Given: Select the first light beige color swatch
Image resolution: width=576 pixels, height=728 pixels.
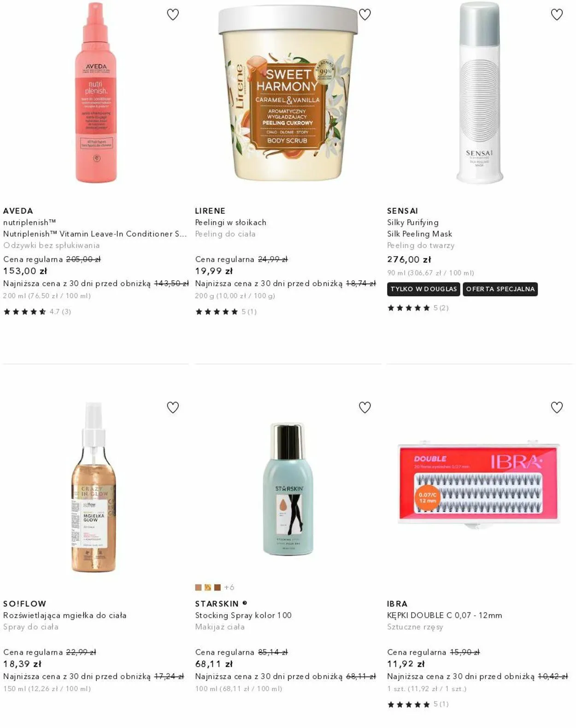Looking at the screenshot, I should (198, 587).
